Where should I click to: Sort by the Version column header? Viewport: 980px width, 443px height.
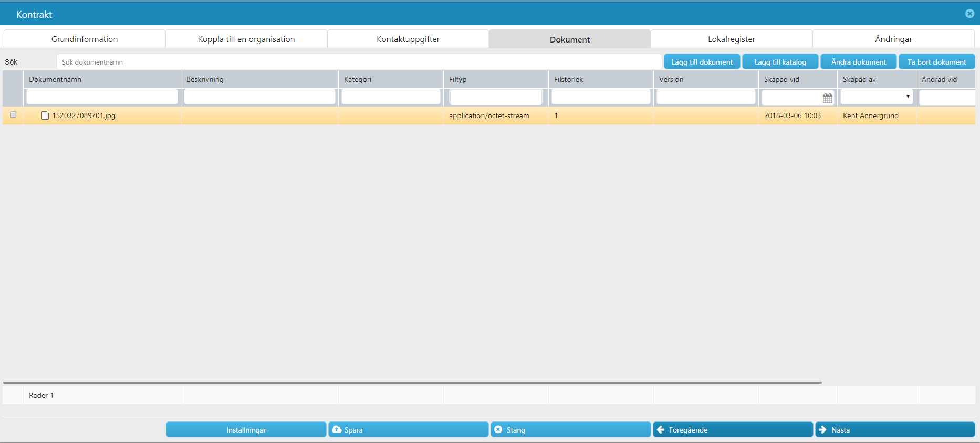click(x=706, y=79)
